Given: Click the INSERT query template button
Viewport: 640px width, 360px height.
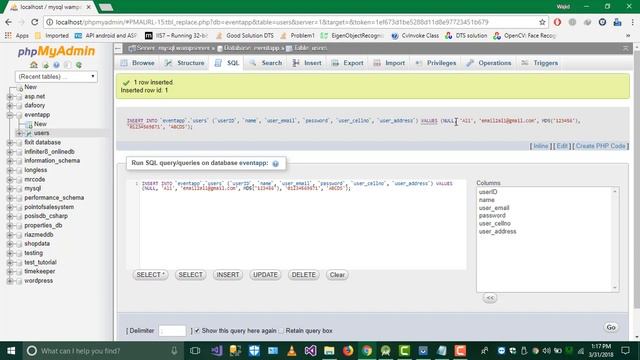Looking at the screenshot, I should click(x=228, y=275).
